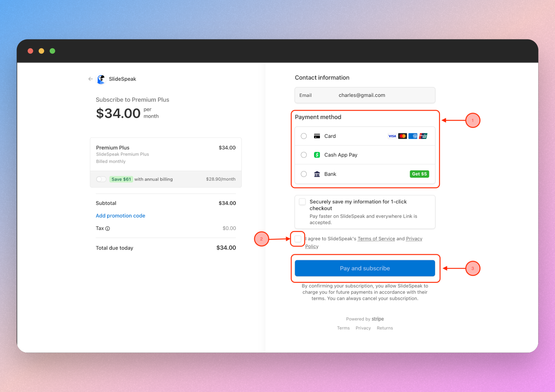
Task: Click the Tax info icon
Action: pos(107,229)
